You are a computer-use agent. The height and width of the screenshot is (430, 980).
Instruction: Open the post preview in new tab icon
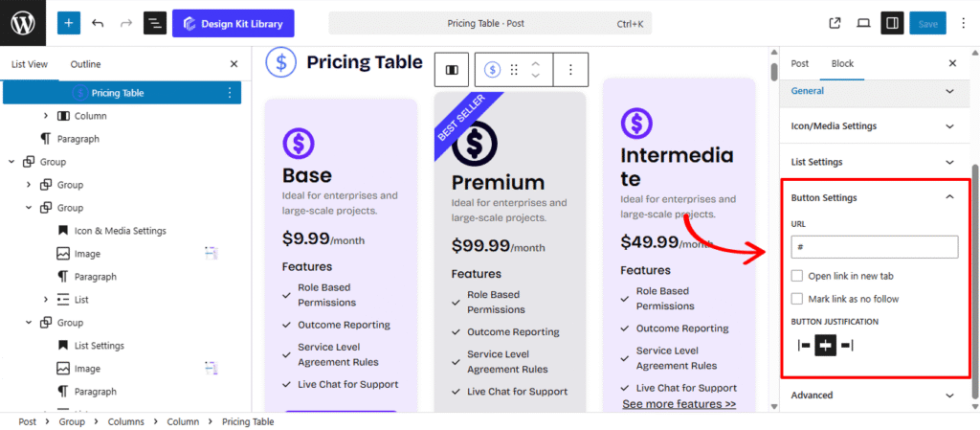click(x=835, y=23)
